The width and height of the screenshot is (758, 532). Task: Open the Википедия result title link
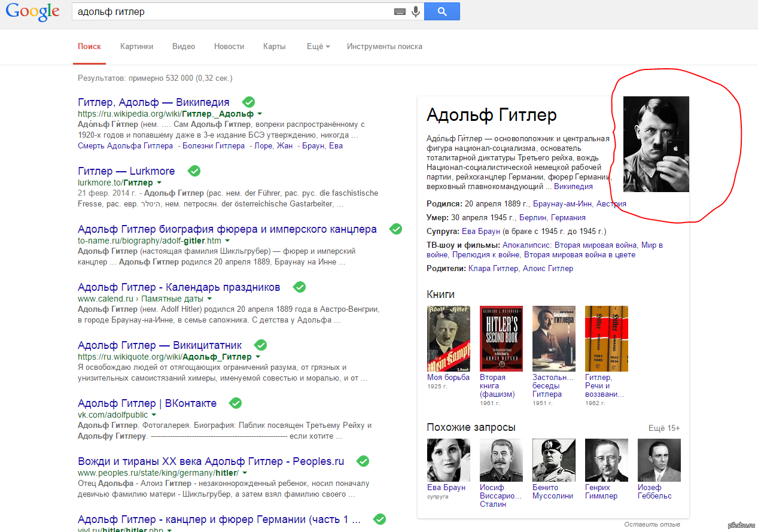(x=154, y=102)
